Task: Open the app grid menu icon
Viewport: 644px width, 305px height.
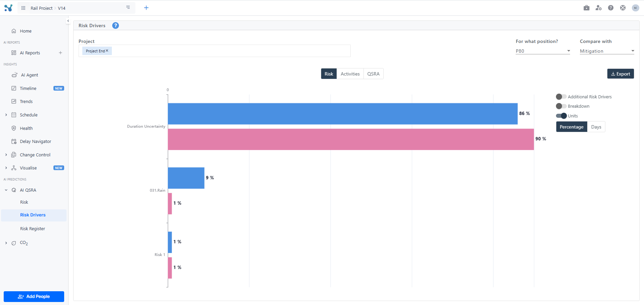Action: click(23, 8)
